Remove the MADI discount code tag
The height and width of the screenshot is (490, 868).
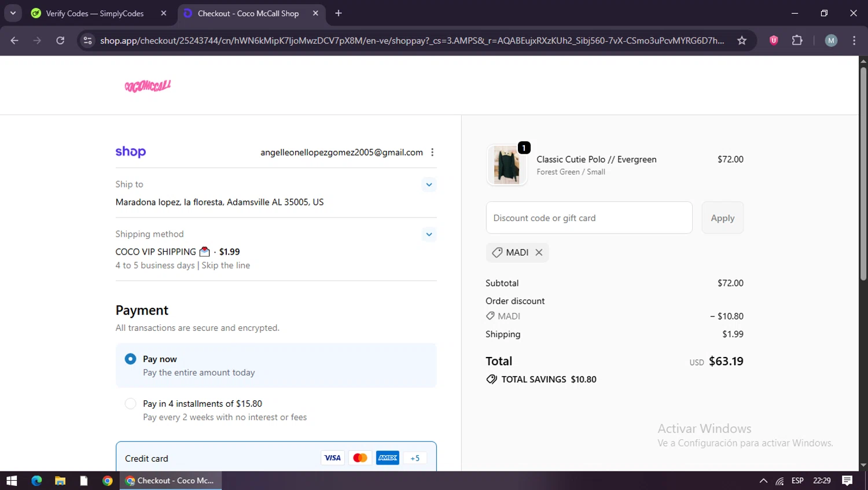point(539,252)
